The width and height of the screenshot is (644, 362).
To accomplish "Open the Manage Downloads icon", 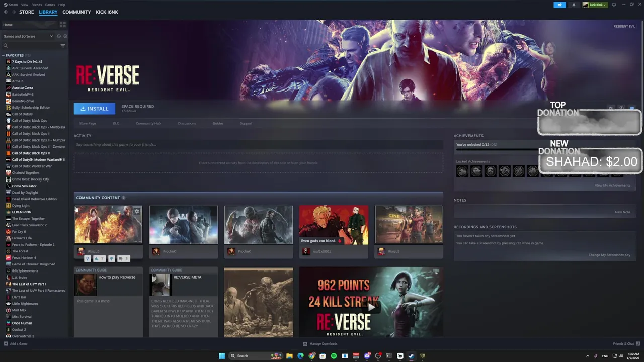I will click(x=305, y=344).
